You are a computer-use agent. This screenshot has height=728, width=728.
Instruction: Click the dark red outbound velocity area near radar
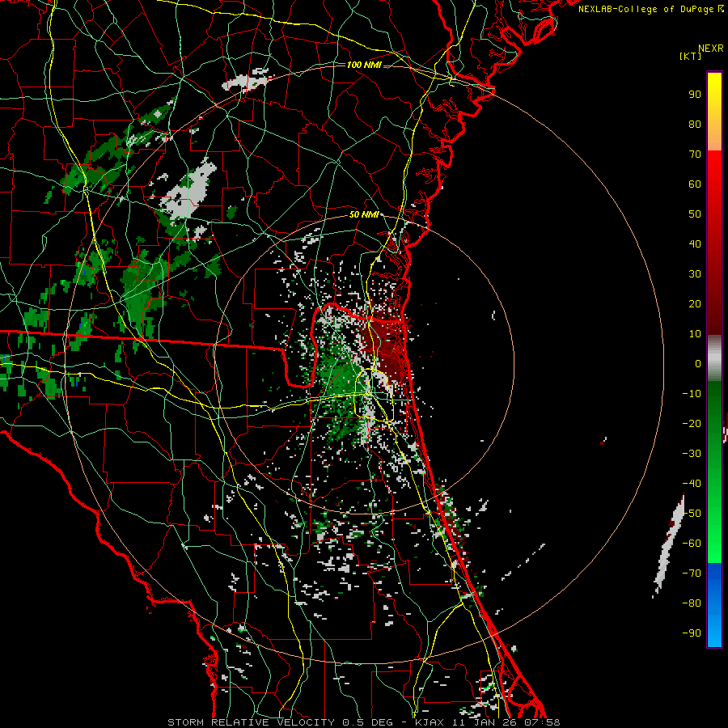(x=387, y=346)
